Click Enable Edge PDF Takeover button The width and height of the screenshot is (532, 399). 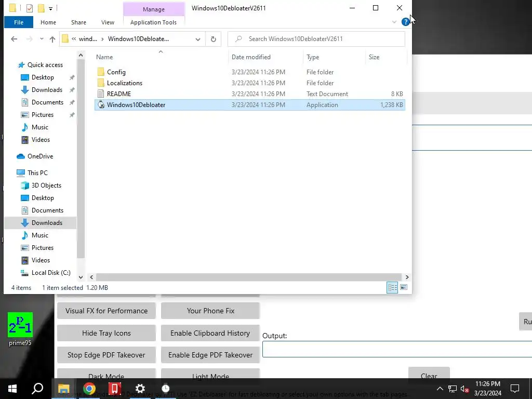[210, 355]
